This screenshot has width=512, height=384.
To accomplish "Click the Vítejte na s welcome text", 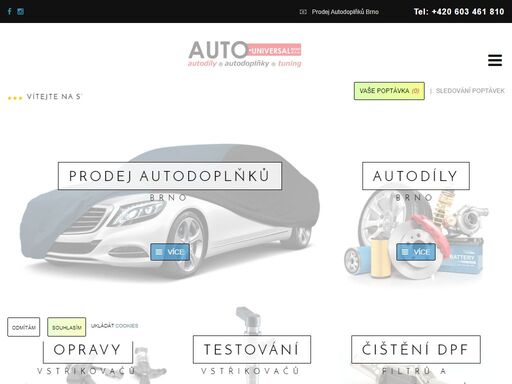I will [53, 97].
